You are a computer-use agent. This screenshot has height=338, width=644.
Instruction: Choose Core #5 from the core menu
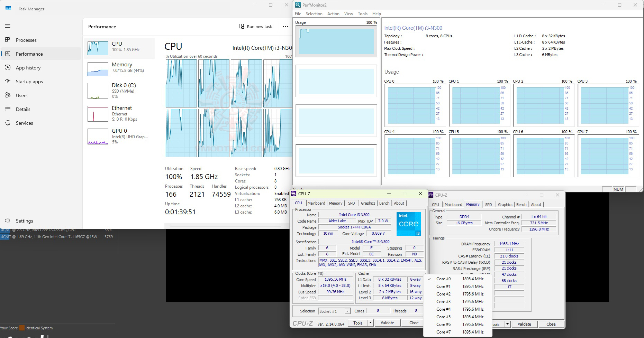pyautogui.click(x=457, y=317)
